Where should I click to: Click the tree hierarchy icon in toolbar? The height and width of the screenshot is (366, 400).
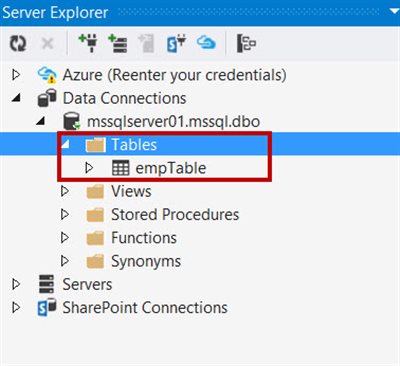pos(246,43)
